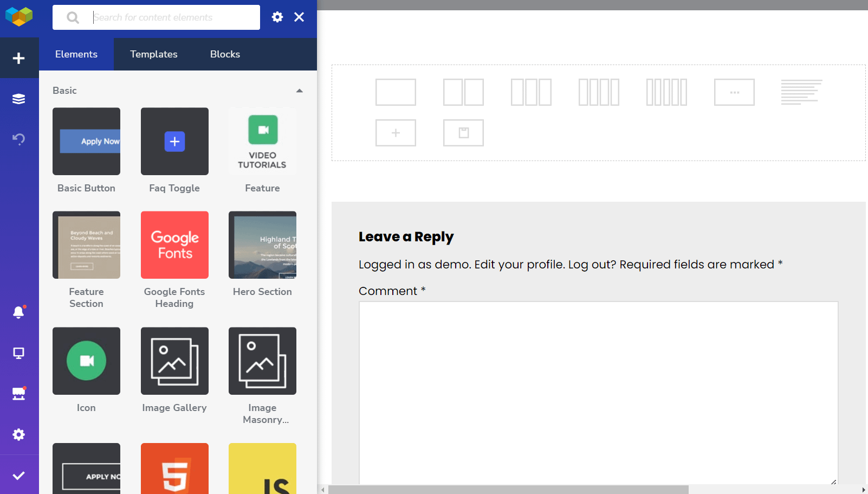Open the notifications bell icon

(19, 312)
